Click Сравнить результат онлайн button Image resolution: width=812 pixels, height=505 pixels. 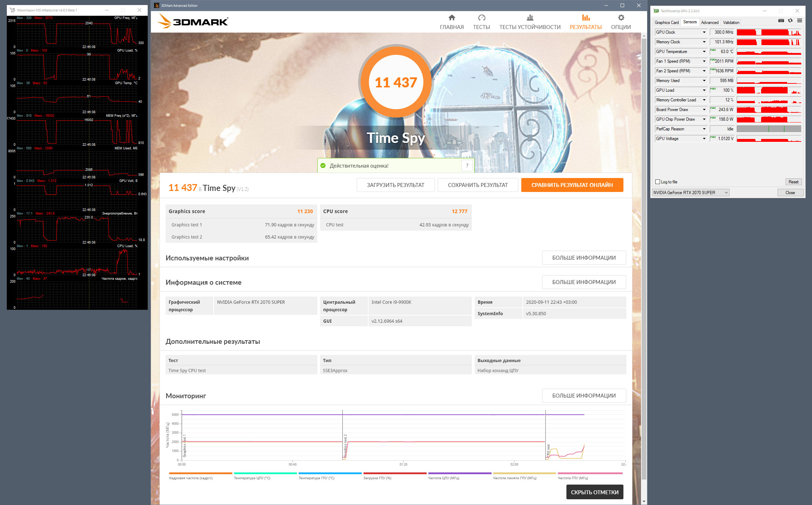pos(572,185)
